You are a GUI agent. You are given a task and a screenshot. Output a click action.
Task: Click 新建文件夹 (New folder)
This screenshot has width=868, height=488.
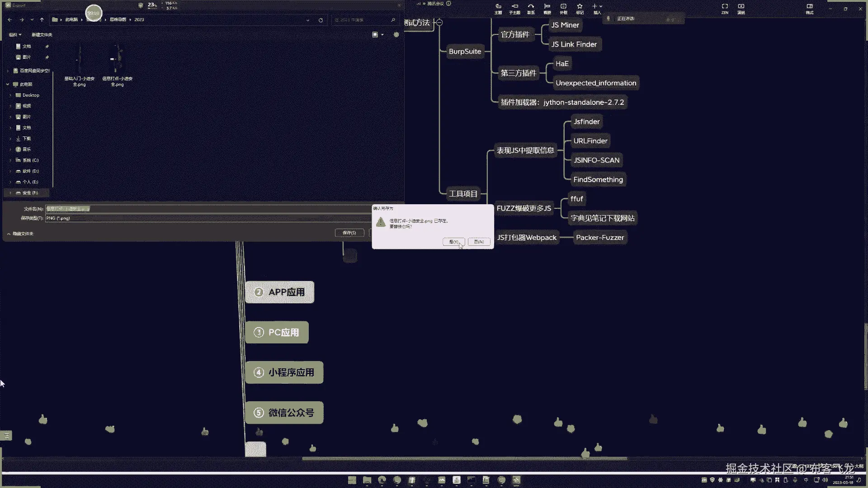click(x=42, y=35)
